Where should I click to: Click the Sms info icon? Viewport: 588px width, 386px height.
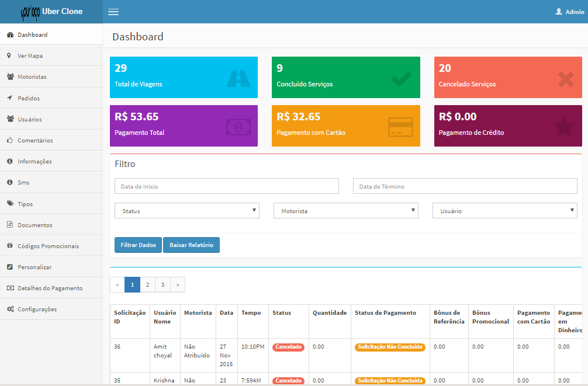(10, 182)
